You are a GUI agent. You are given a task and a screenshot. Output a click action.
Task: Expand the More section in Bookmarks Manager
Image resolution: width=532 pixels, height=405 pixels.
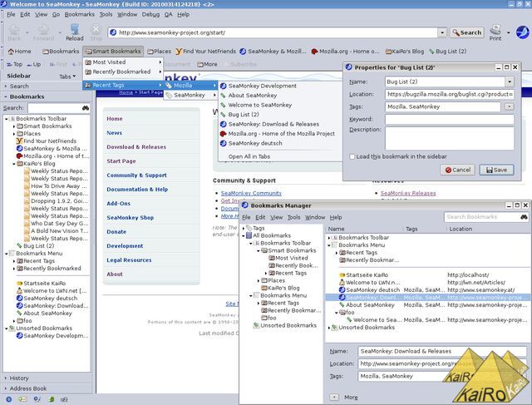tap(333, 397)
